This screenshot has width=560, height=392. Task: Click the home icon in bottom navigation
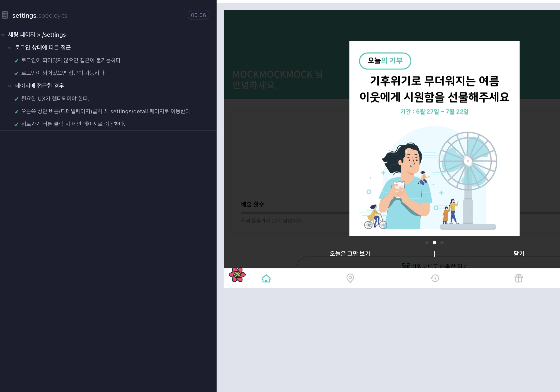(x=266, y=278)
